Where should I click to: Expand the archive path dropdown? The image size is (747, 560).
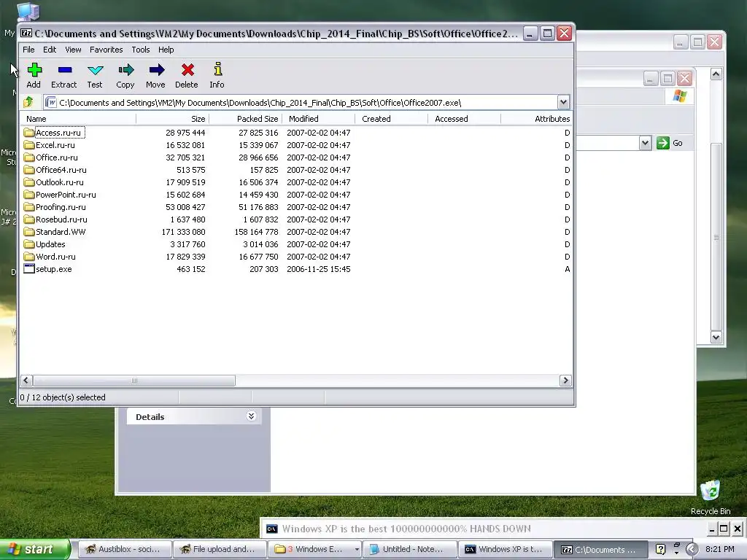coord(563,102)
